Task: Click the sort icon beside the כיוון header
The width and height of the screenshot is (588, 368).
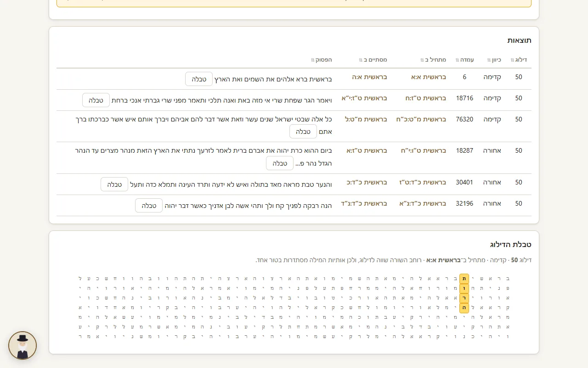Action: coord(489,60)
